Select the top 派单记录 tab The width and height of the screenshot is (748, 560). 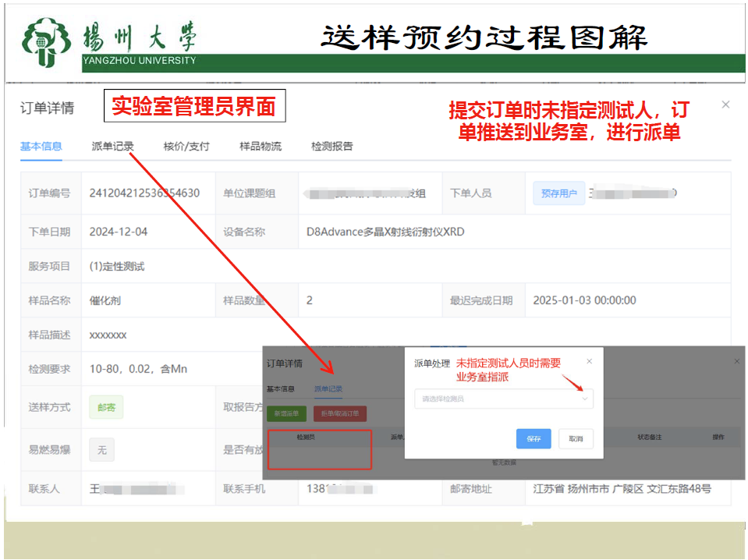(x=112, y=146)
